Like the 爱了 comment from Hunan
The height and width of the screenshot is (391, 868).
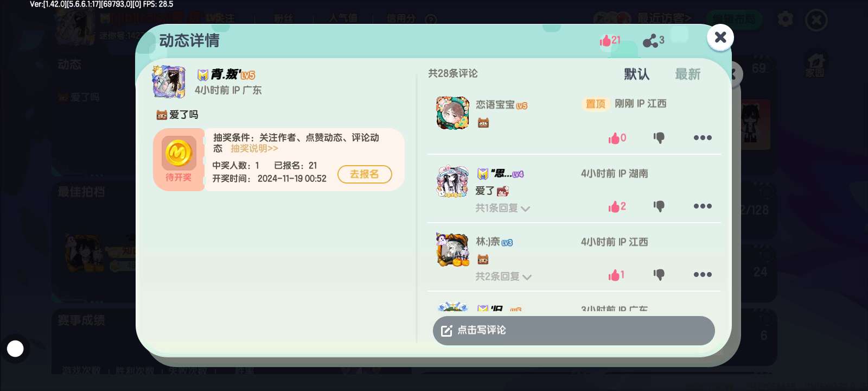pos(617,206)
